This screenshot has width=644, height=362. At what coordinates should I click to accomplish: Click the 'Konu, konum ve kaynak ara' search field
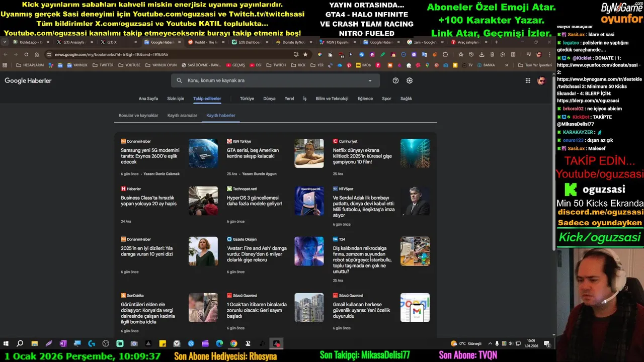point(275,80)
